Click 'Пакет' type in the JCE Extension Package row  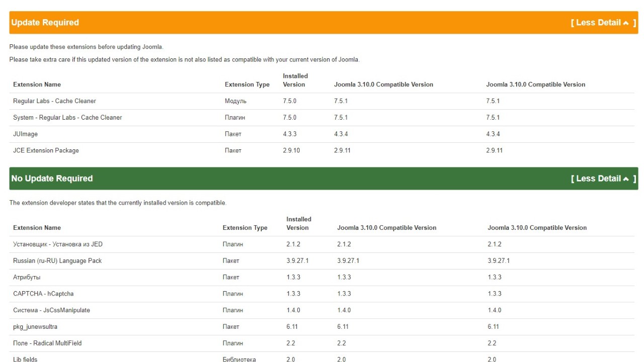(233, 150)
